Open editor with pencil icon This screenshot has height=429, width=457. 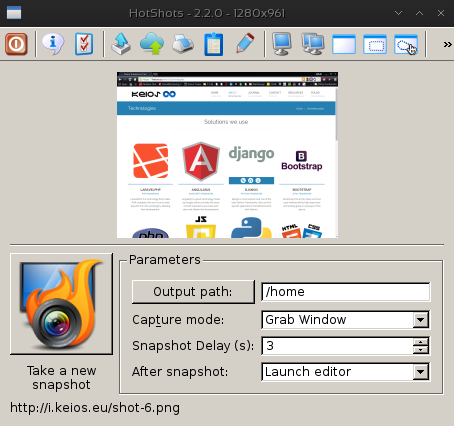coord(245,44)
